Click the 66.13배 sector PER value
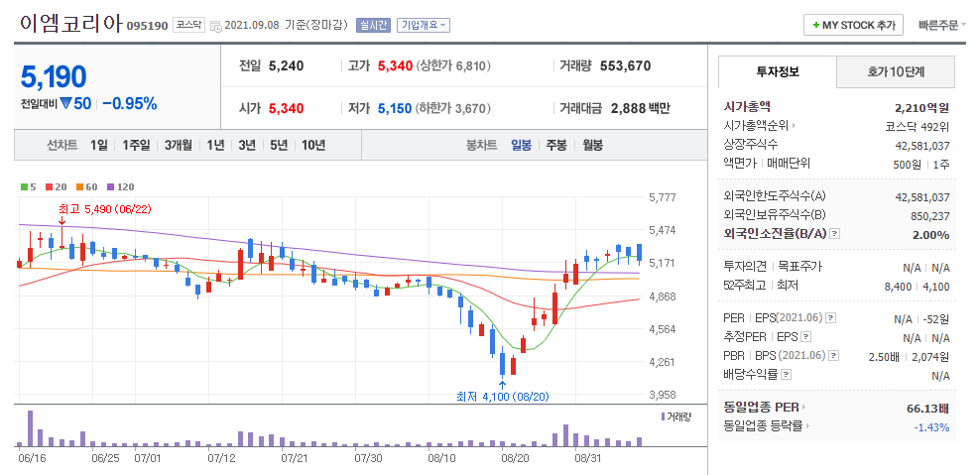The width and height of the screenshot is (980, 475). [x=928, y=409]
